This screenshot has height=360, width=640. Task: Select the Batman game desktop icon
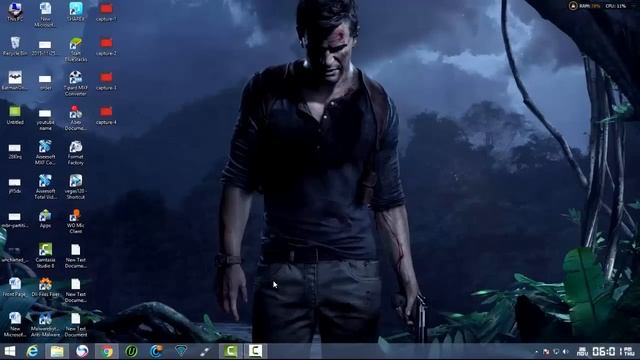[15, 80]
